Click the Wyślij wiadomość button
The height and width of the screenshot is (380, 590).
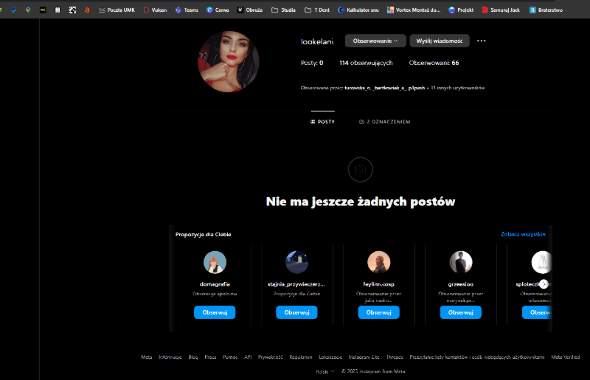coord(439,41)
